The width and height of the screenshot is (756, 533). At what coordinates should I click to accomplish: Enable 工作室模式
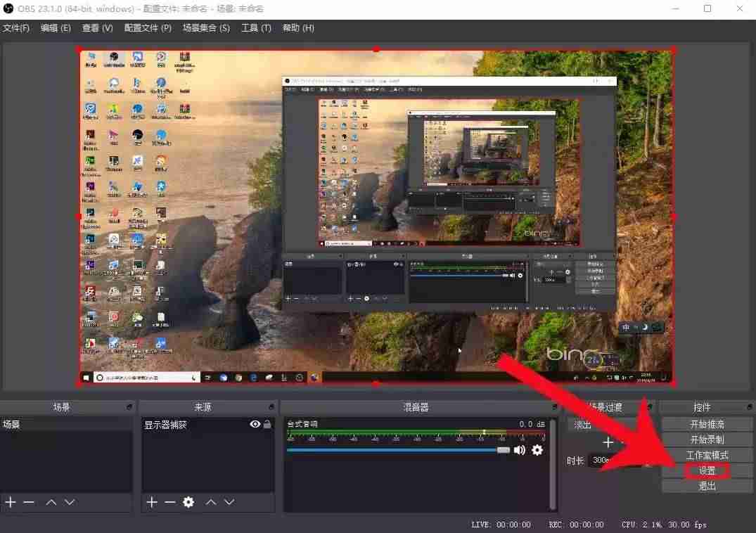coord(707,456)
